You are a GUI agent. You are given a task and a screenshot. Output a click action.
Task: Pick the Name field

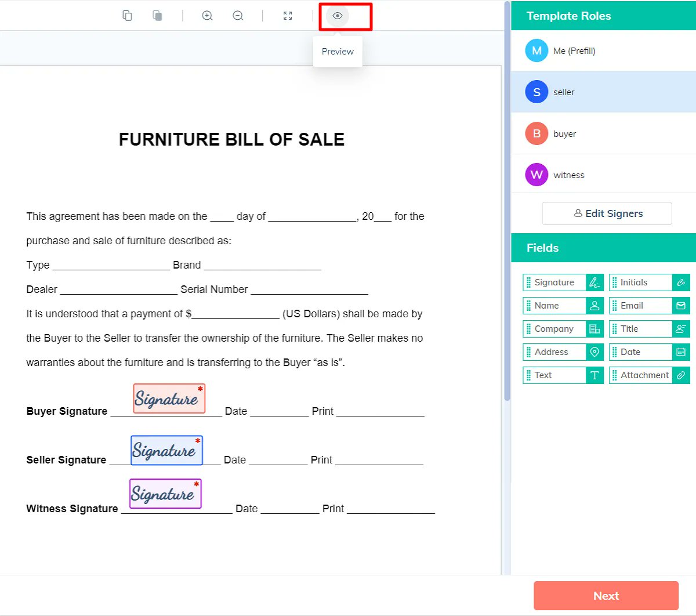tap(563, 306)
